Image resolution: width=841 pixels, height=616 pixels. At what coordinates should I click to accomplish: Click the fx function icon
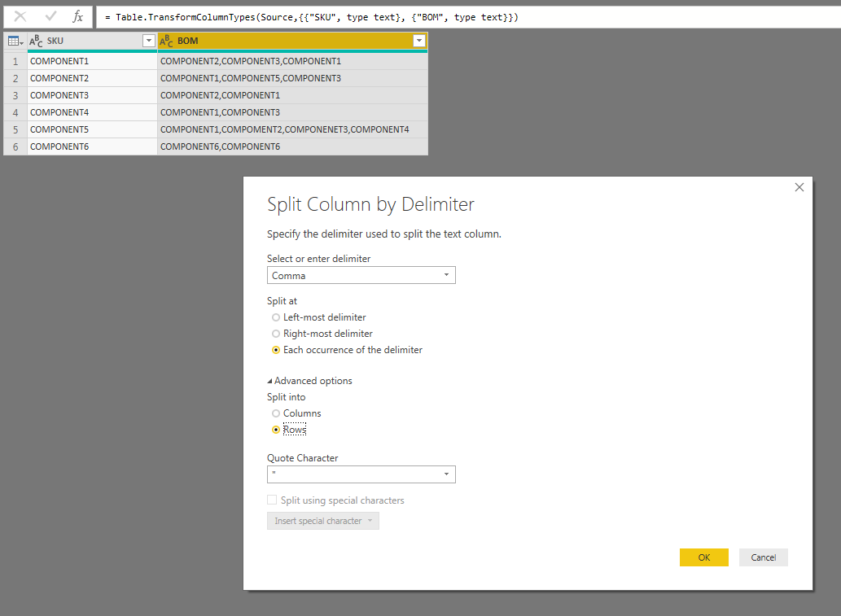click(x=78, y=16)
